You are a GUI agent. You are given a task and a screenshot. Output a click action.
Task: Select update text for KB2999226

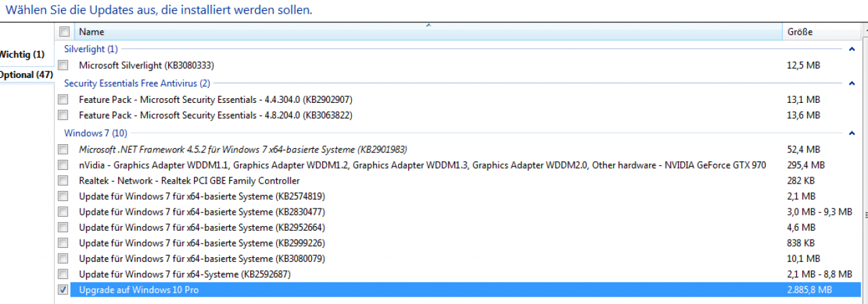coord(201,243)
